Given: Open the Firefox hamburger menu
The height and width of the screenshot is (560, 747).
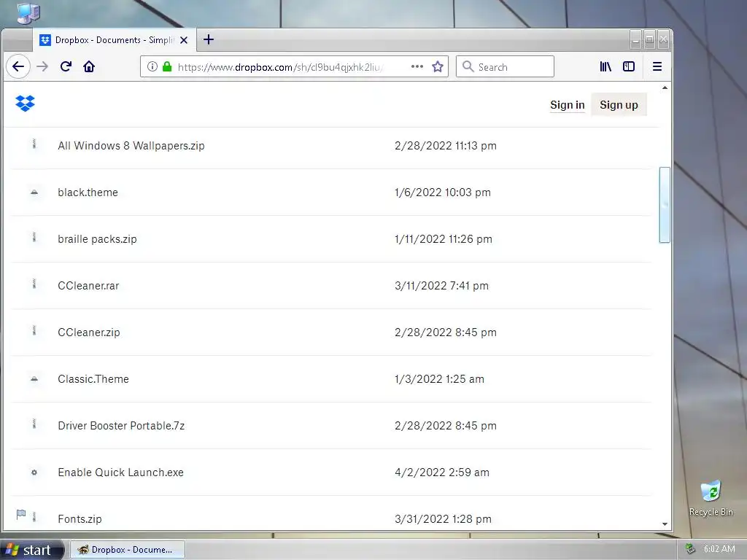Looking at the screenshot, I should pyautogui.click(x=657, y=66).
